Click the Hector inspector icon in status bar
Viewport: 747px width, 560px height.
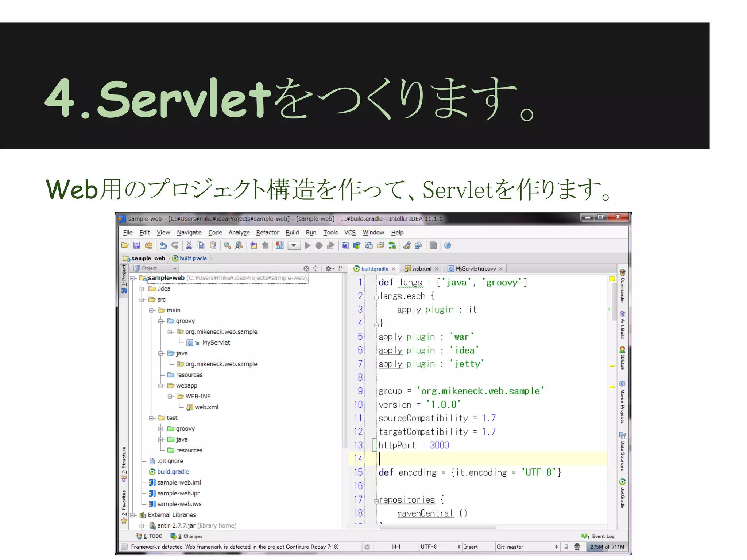(x=577, y=547)
